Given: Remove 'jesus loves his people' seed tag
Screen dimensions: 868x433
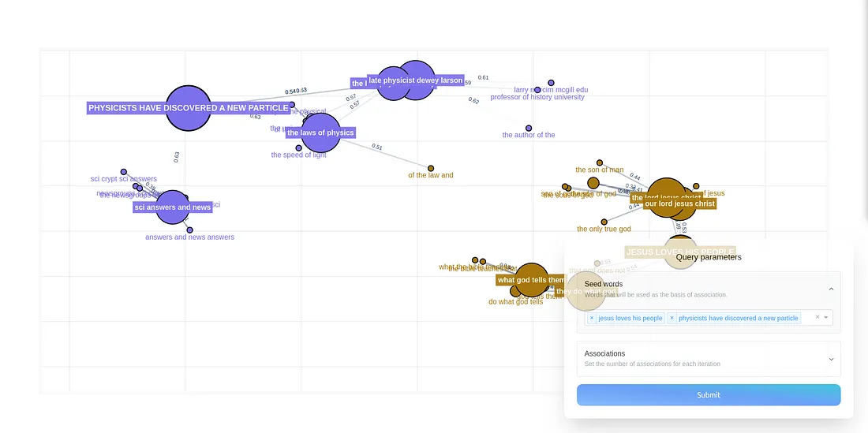Looking at the screenshot, I should coord(592,318).
